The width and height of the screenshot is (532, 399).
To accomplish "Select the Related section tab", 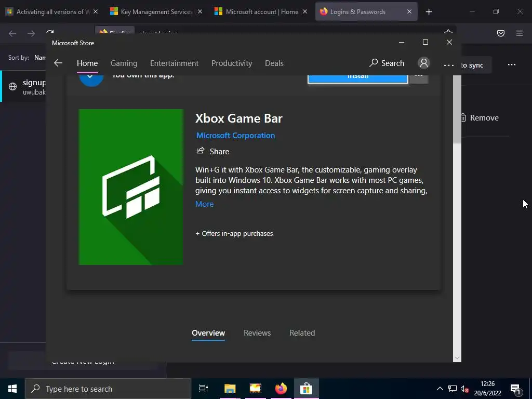I will tap(302, 333).
